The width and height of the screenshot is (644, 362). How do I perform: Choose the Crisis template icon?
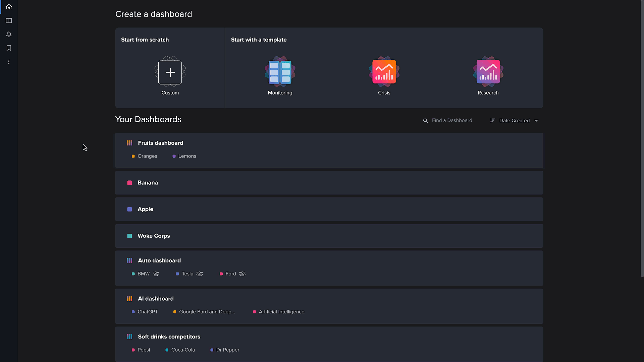pyautogui.click(x=384, y=72)
